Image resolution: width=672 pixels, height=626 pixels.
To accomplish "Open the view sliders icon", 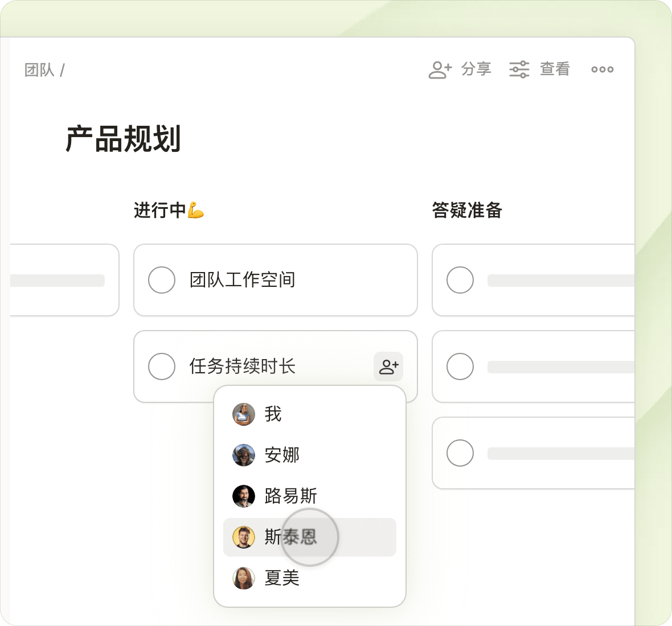I will point(519,69).
